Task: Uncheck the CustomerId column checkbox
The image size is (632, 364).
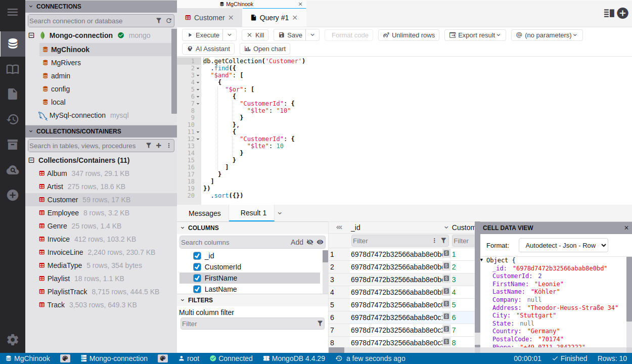Action: pyautogui.click(x=197, y=267)
